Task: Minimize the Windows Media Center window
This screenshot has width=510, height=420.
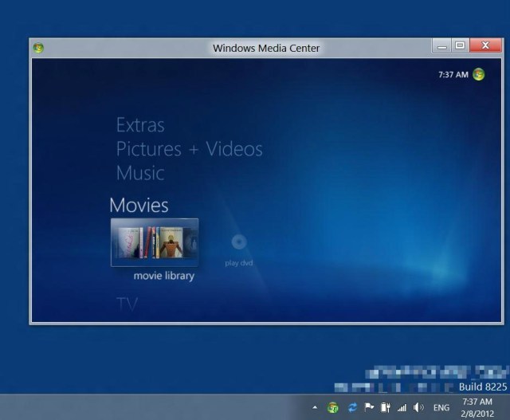Action: (441, 45)
